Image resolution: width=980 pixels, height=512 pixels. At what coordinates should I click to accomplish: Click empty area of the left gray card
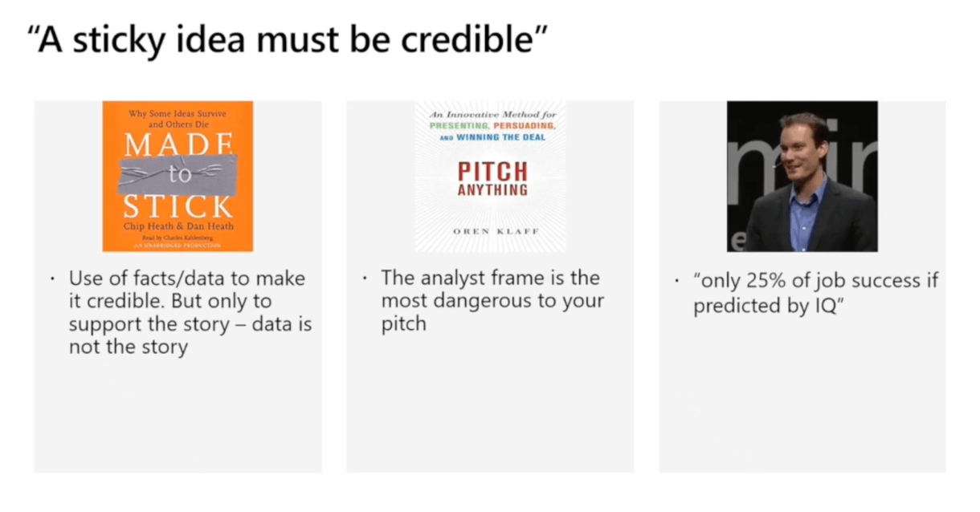[x=178, y=417]
